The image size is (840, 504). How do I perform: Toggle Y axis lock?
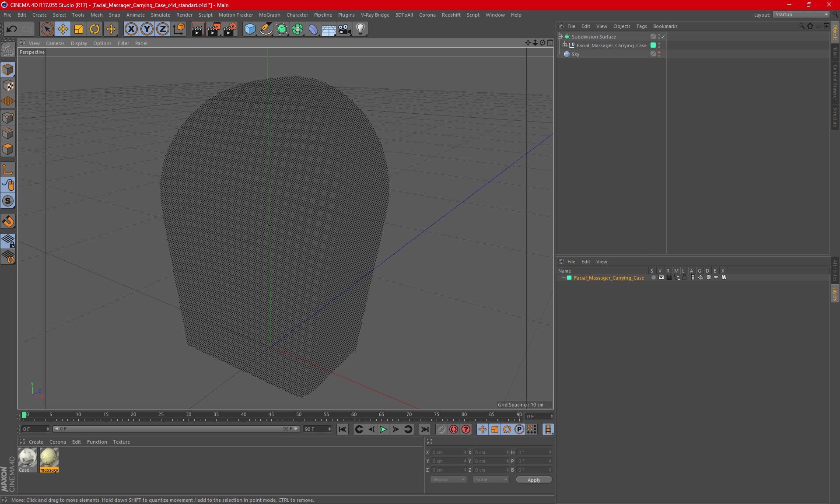coord(147,29)
